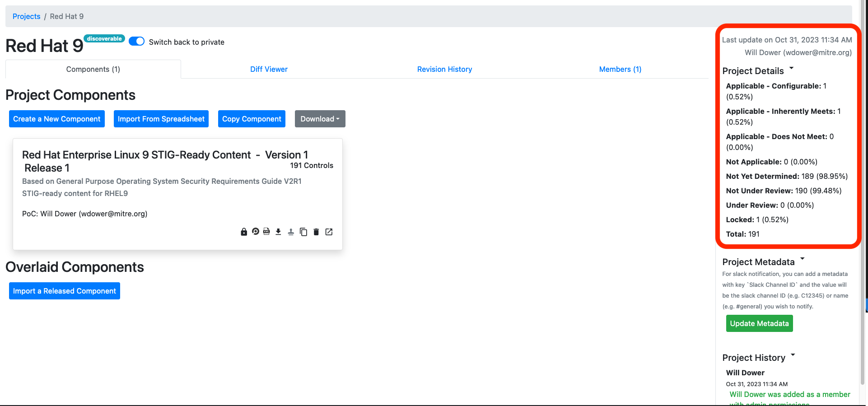Click the Last update on Oct 31 text
Screen dimensions: 868x406
pos(787,40)
